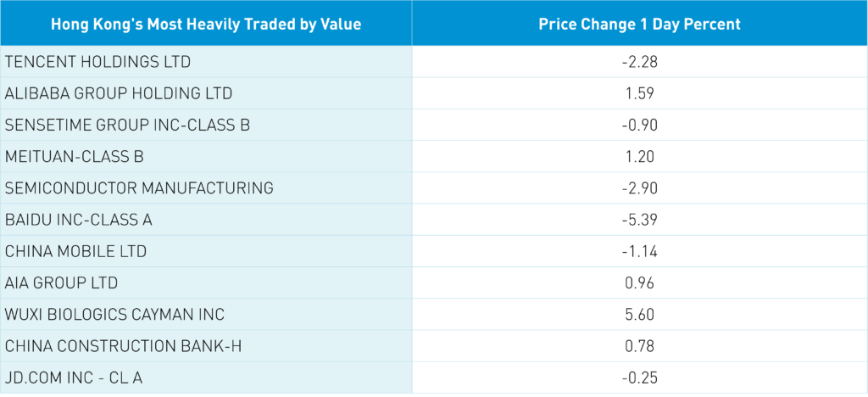Select the ALIBABA GROUP HOLDING LTD cell
Image resolution: width=868 pixels, height=397 pixels.
point(119,93)
